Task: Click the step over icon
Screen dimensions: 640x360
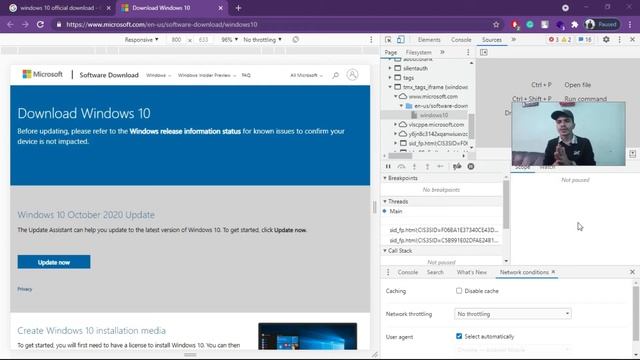Action: (401, 167)
